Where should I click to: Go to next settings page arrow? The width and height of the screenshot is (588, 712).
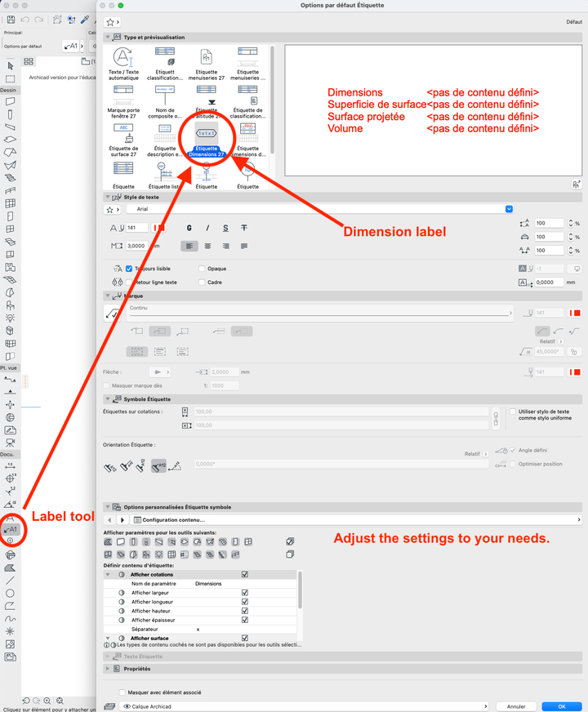click(x=122, y=520)
